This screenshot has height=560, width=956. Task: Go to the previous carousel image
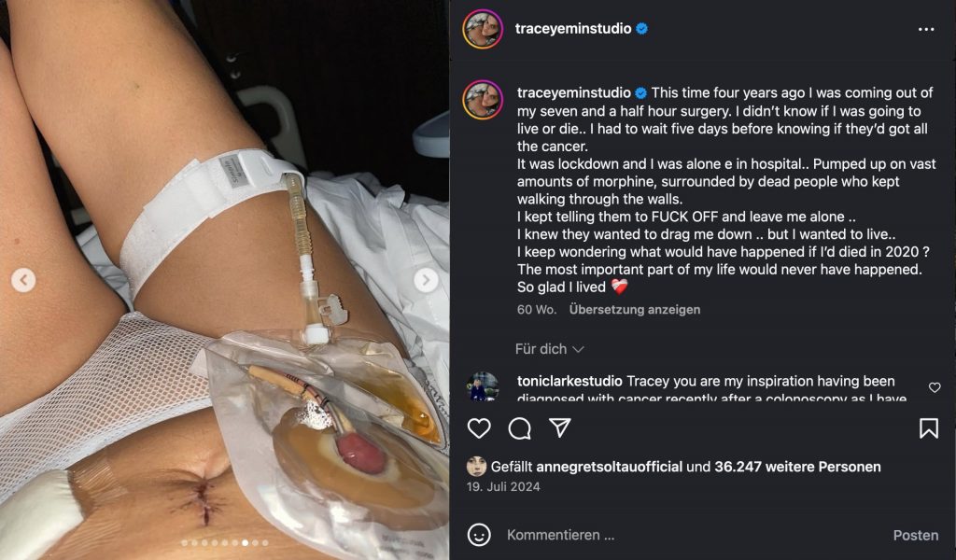[x=23, y=280]
